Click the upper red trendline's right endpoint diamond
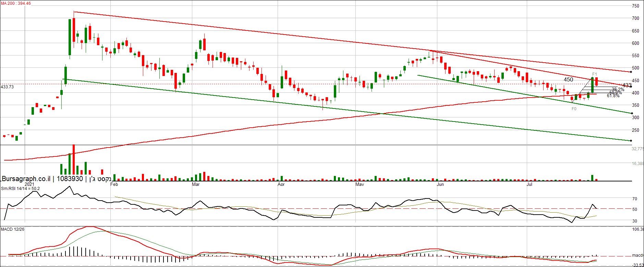The height and width of the screenshot is (267, 644). click(631, 72)
